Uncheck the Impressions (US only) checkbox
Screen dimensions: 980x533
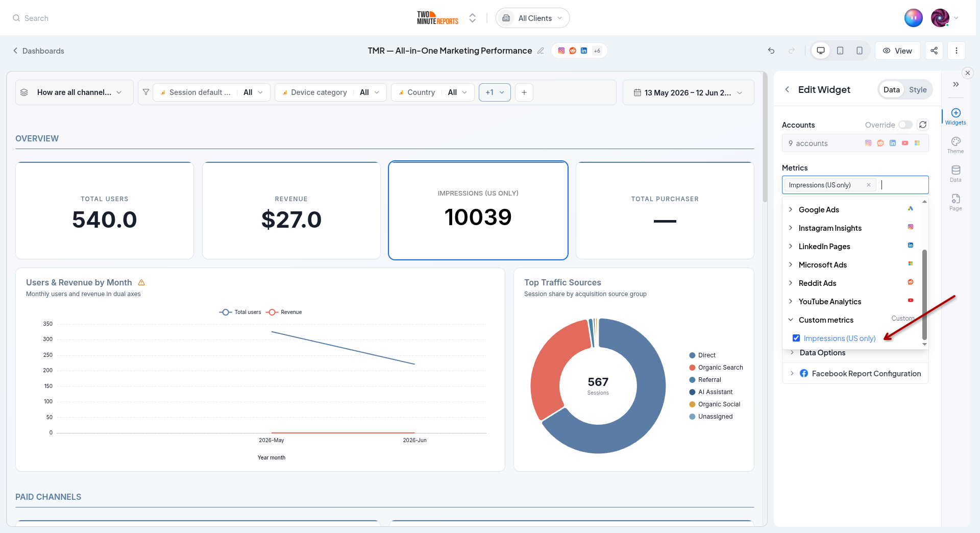point(796,338)
